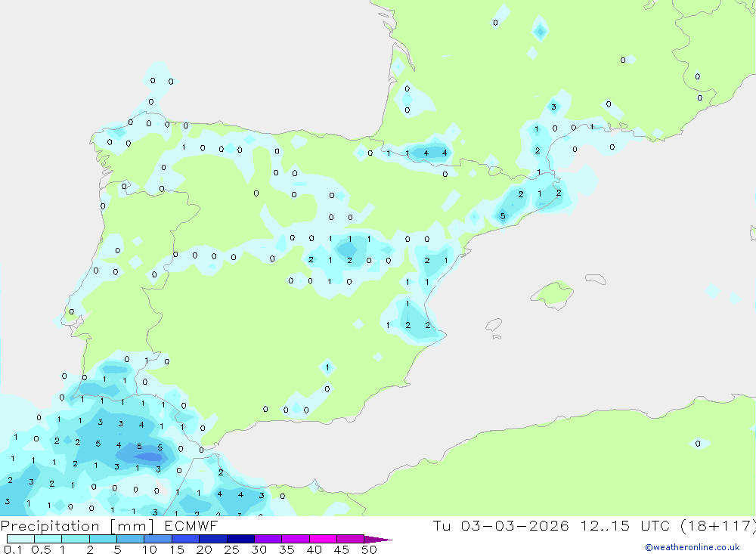Click the 1 to 2 mm legend swatch
756x554 pixels.
pyautogui.click(x=76, y=539)
